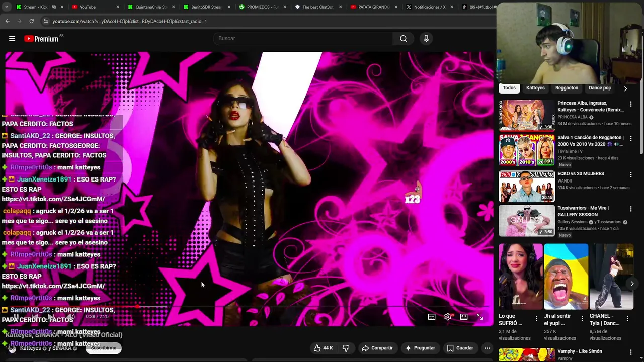Click the Preguntar sparkle button
This screenshot has height=362, width=644.
[420, 348]
